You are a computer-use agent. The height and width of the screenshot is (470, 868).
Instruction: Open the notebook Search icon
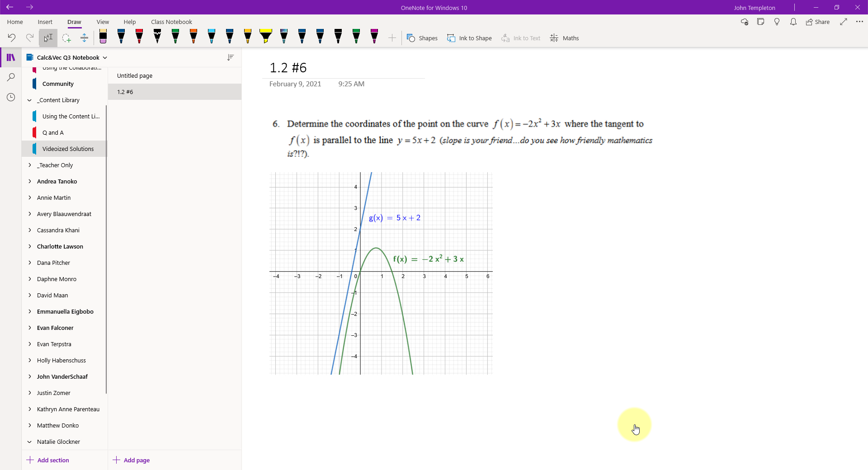(x=11, y=77)
